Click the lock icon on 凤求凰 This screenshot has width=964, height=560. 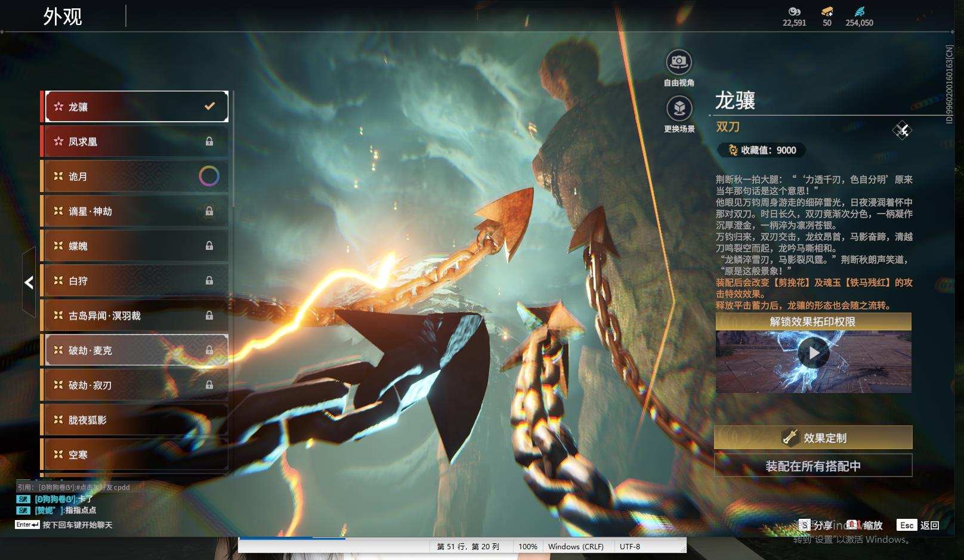[209, 141]
